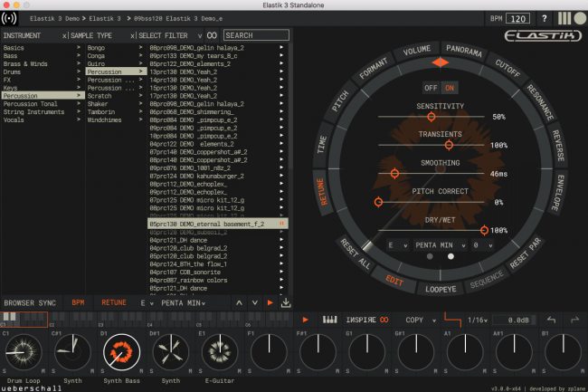Switch retune effect to OFF
This screenshot has width=588, height=392.
[432, 88]
